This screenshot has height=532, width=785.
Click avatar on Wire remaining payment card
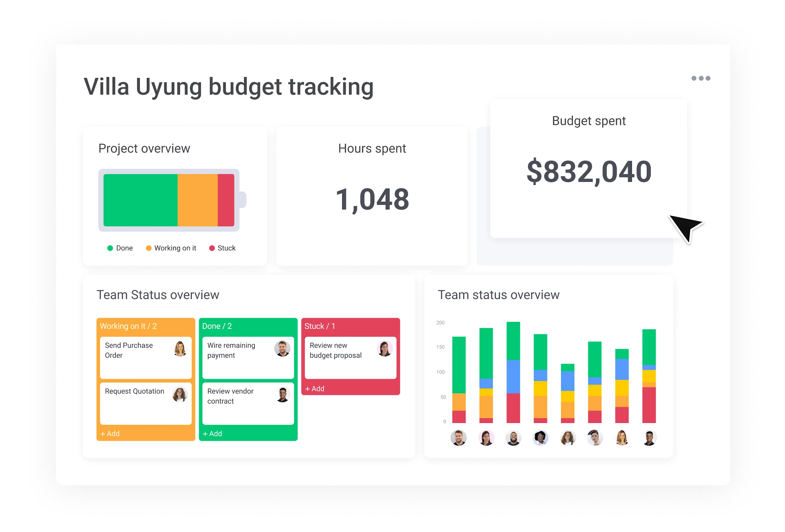[x=282, y=348]
